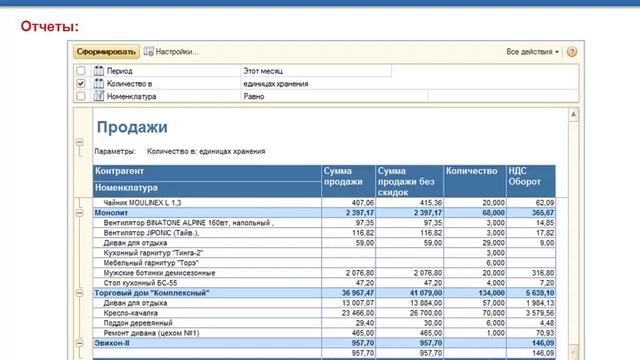Select Кухонный гарнитур "Тинга-2" row
Screen dimensions: 640x360
tap(324, 253)
